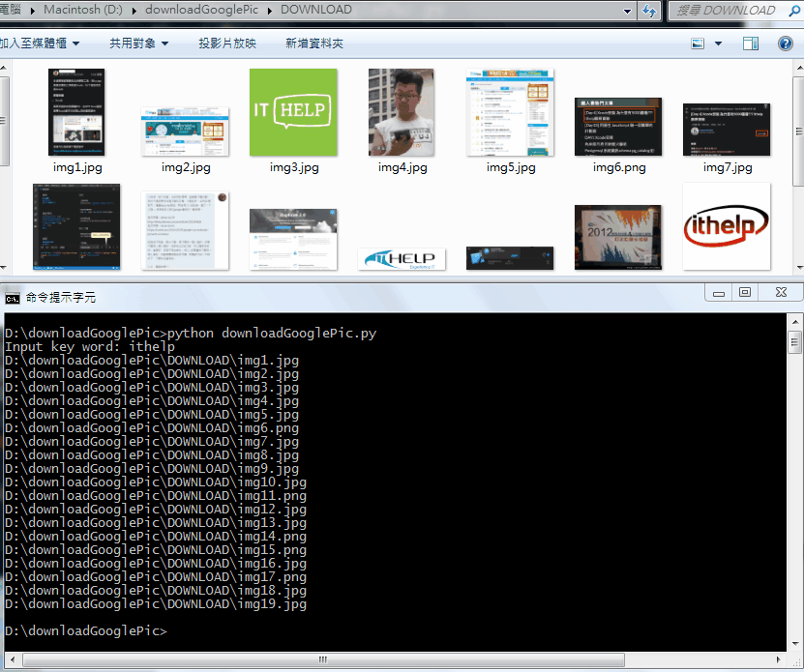The image size is (804, 672).
Task: Select the blue IT HELP banner thumbnail
Action: click(402, 259)
